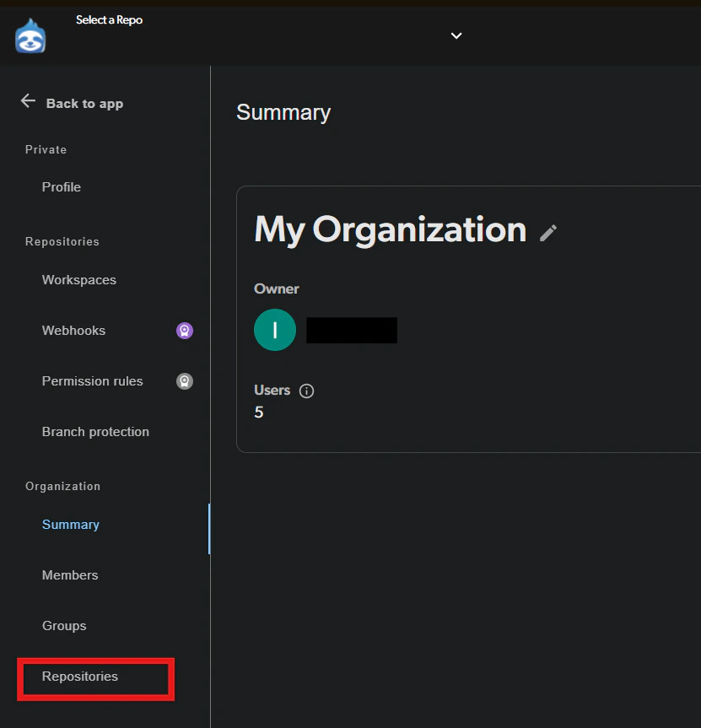This screenshot has width=701, height=728.
Task: Click the Drupal logo in the top bar
Action: (30, 36)
